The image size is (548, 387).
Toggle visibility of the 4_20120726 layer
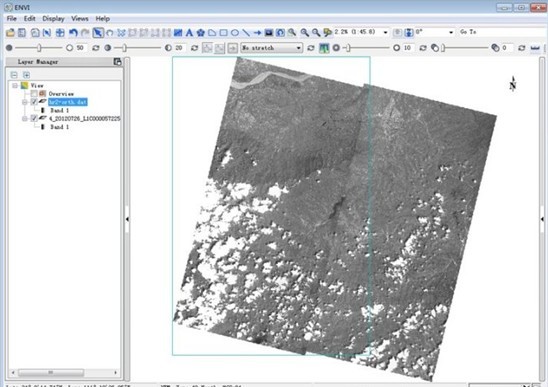click(x=34, y=118)
